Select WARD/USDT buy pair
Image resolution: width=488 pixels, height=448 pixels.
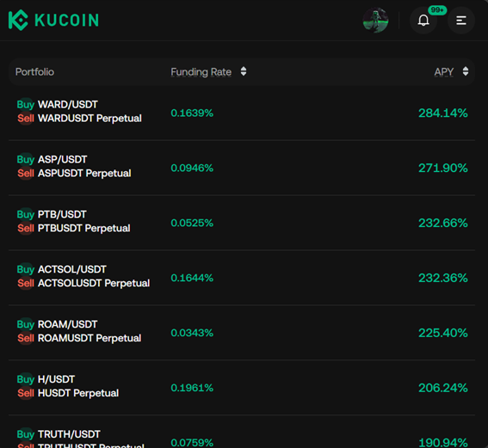click(68, 104)
